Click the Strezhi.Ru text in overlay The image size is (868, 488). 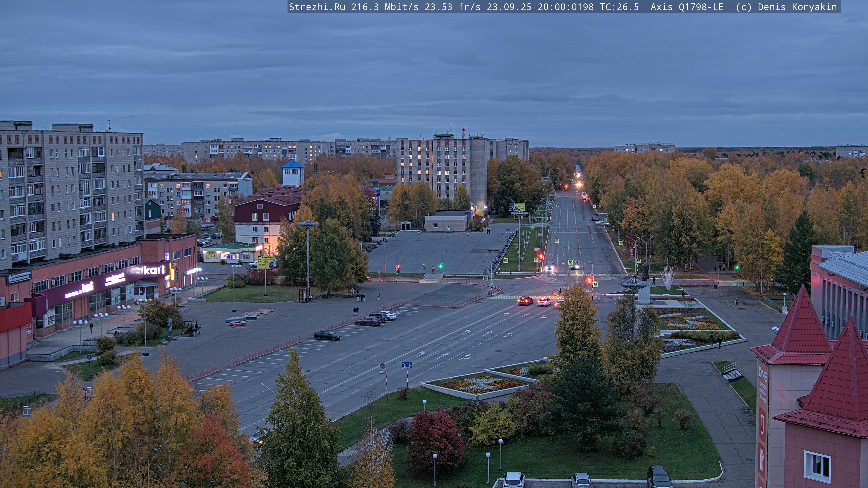click(x=317, y=7)
